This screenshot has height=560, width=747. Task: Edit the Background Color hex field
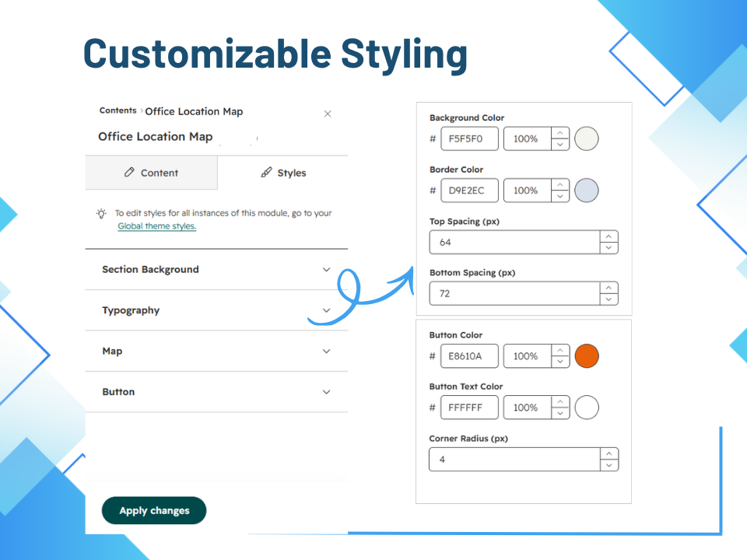[469, 138]
